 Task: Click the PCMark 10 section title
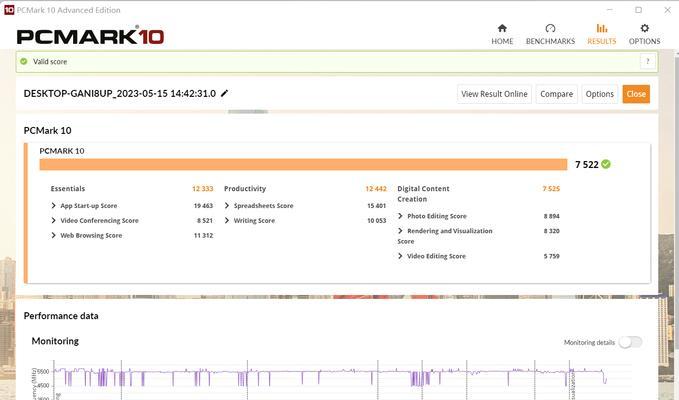[47, 130]
